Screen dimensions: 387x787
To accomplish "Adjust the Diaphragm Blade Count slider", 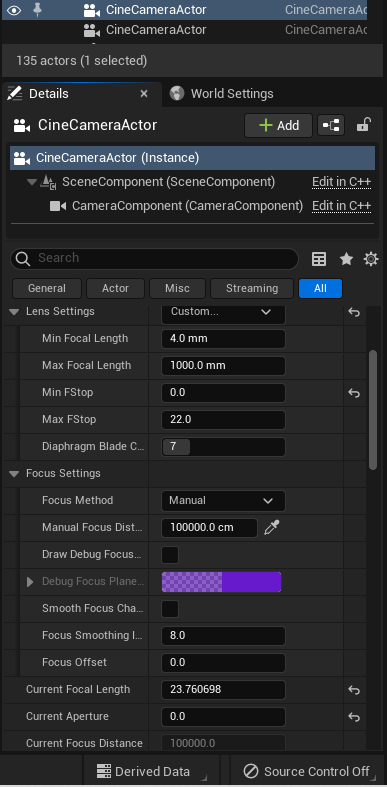I will (223, 447).
